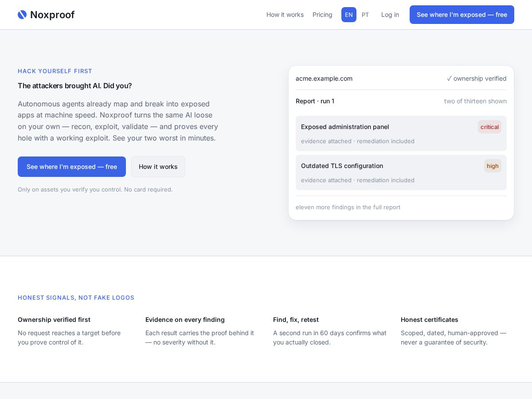
Task: Click the high severity badge
Action: point(493,166)
